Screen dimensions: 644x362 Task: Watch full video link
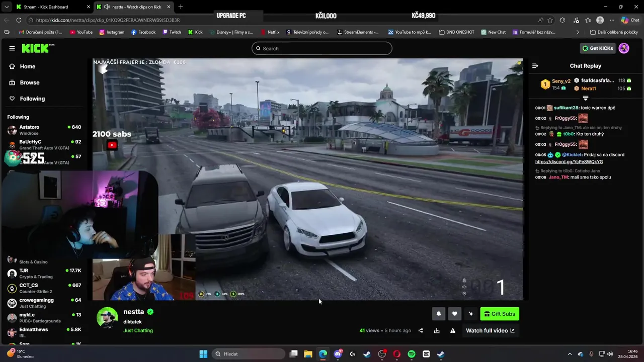490,331
